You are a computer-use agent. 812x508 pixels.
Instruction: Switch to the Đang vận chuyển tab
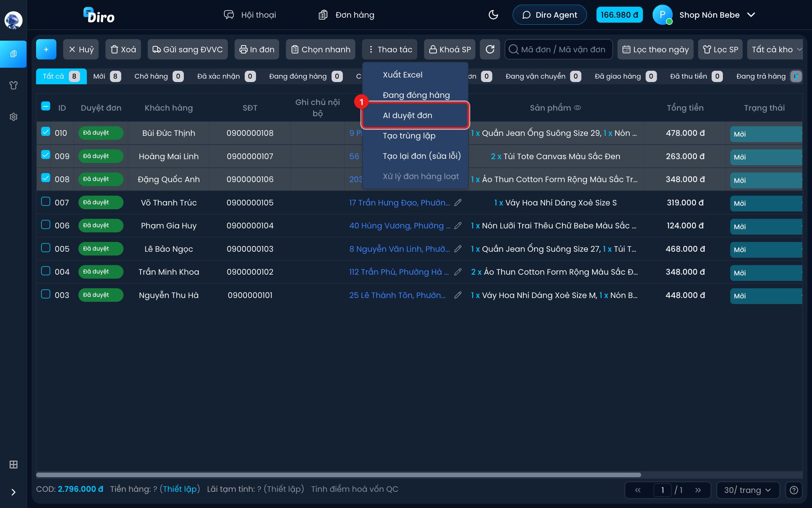[543, 76]
